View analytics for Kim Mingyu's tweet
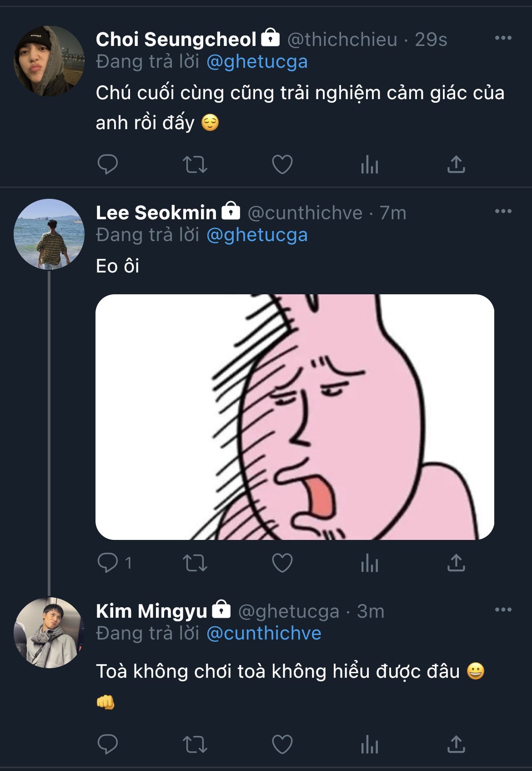The image size is (532, 771). 369,745
